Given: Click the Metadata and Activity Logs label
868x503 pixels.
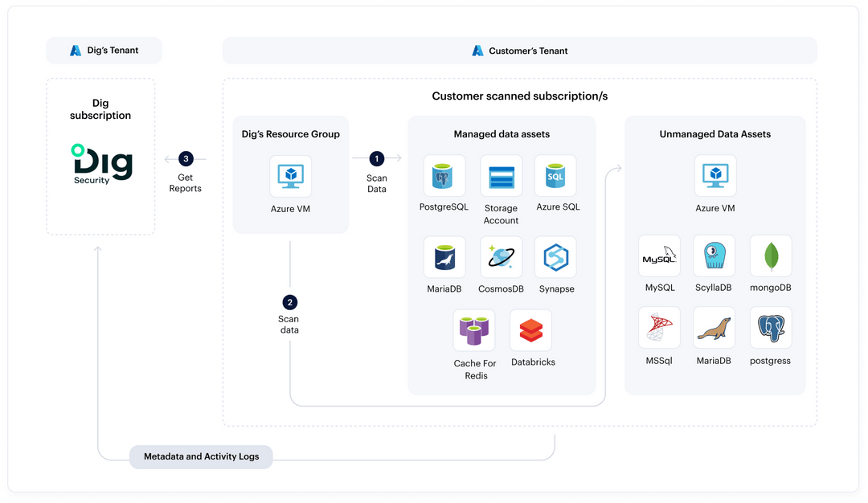Looking at the screenshot, I should point(202,456).
